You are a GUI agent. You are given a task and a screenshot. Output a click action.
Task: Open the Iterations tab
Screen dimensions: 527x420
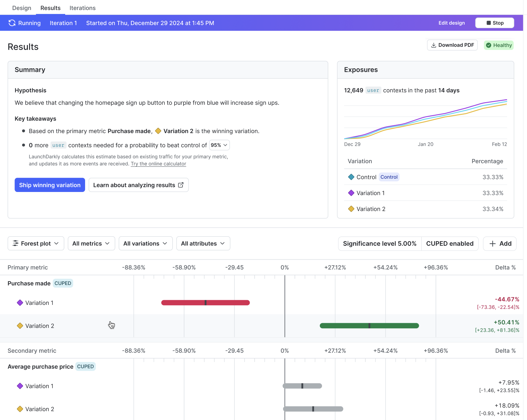pyautogui.click(x=82, y=8)
